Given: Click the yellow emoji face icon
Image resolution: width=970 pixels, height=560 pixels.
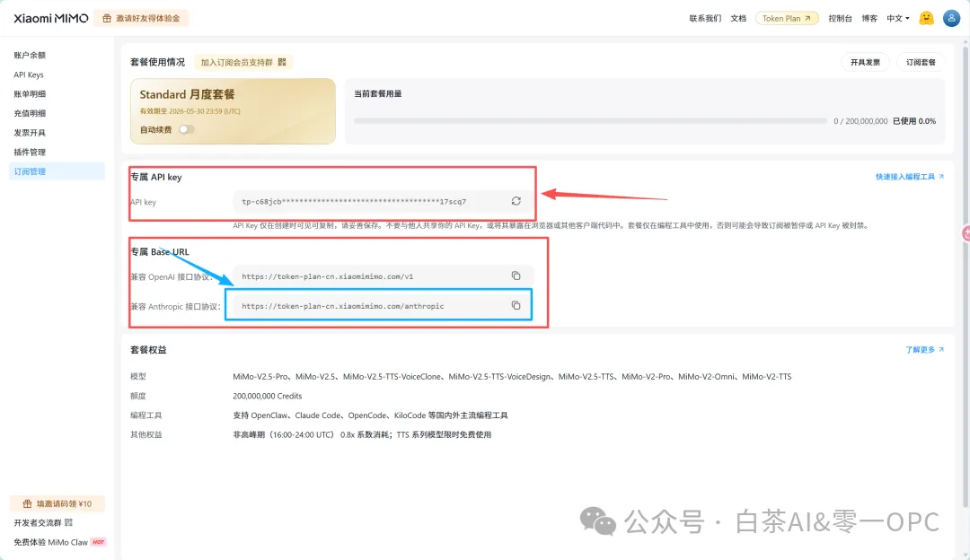Looking at the screenshot, I should click(926, 18).
